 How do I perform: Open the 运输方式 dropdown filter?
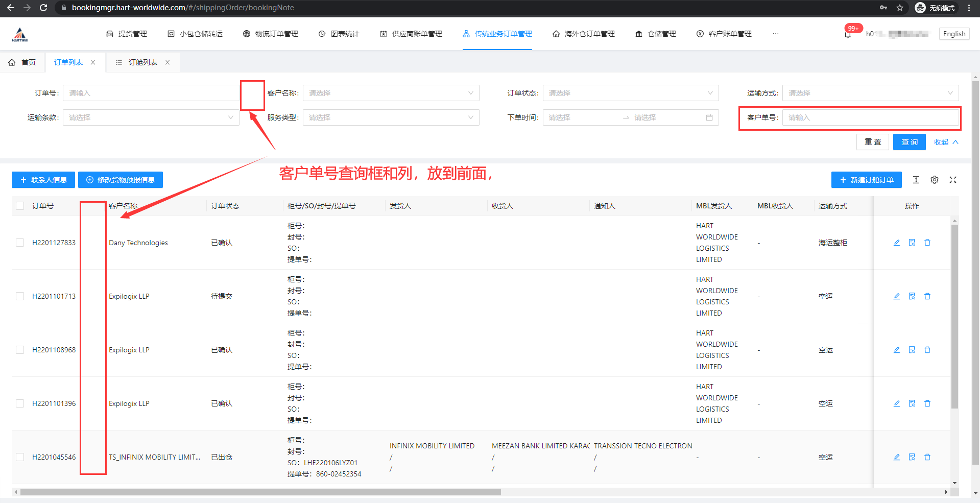pos(870,93)
